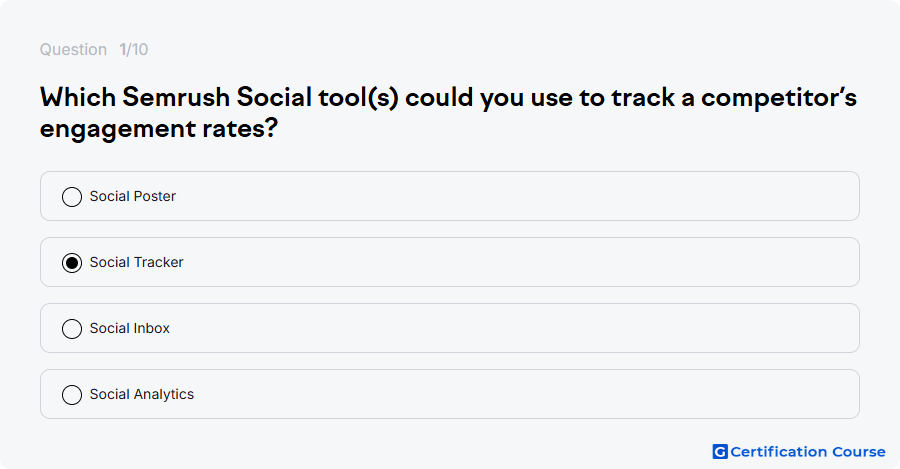Screen dimensions: 900x469
Task: Deselect the filled Social Tracker radio button
Action: tap(72, 263)
